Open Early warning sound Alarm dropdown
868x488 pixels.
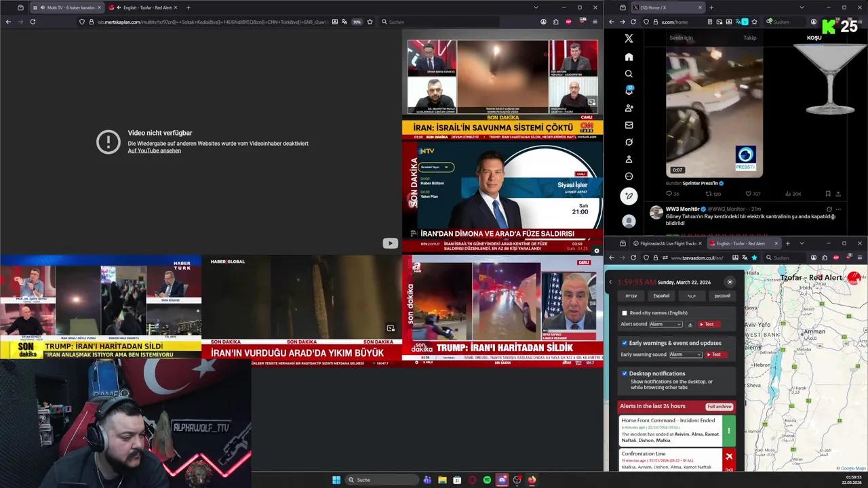[686, 354]
